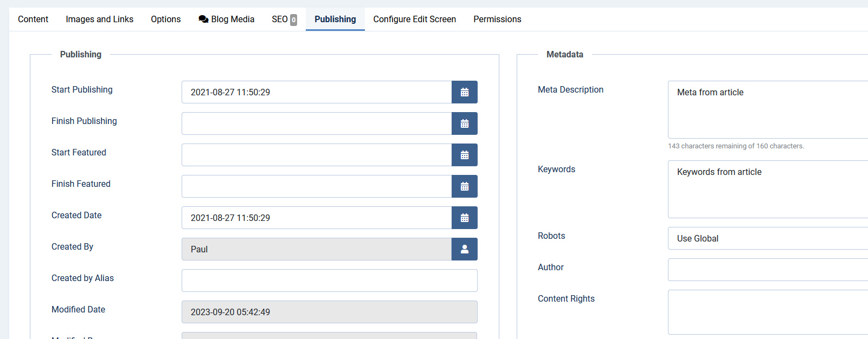
Task: Open calendar picker for Start Featured
Action: [x=464, y=155]
